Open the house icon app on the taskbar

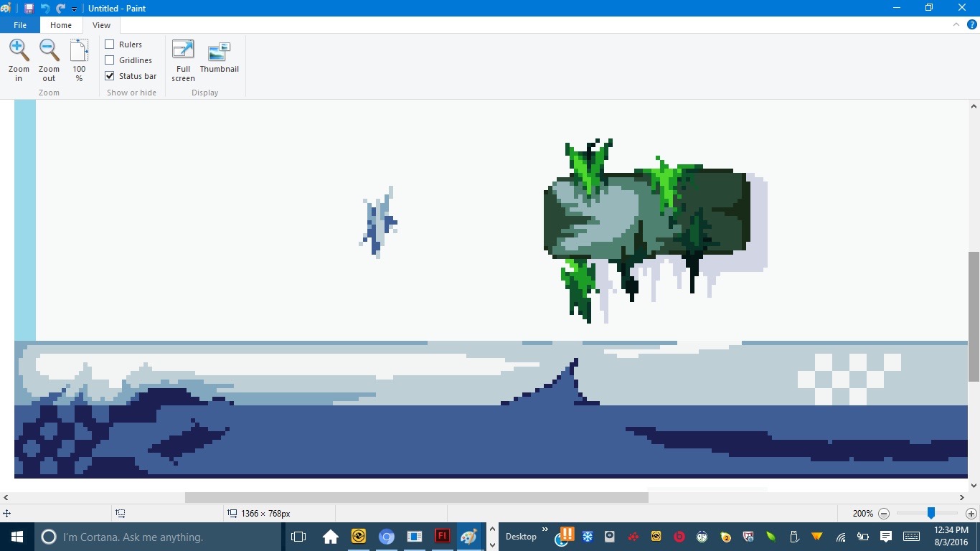331,537
